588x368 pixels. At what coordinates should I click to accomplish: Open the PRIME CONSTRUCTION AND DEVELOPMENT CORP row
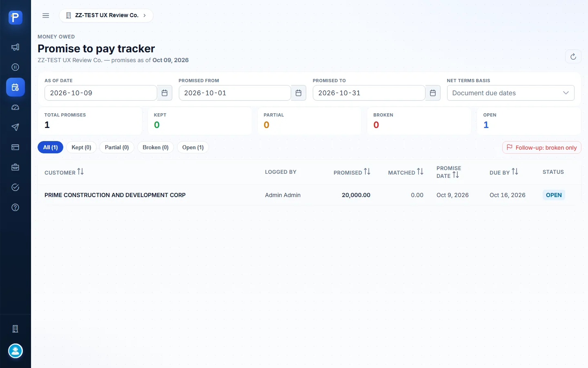309,195
